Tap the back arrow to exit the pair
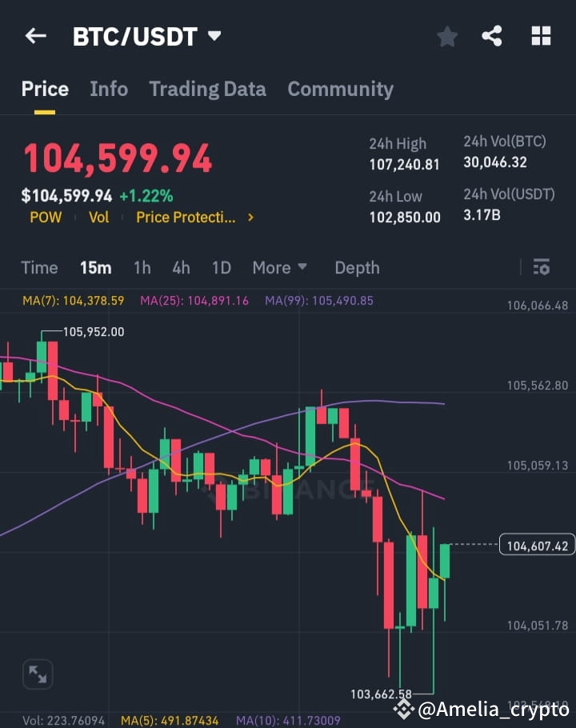 pyautogui.click(x=35, y=36)
